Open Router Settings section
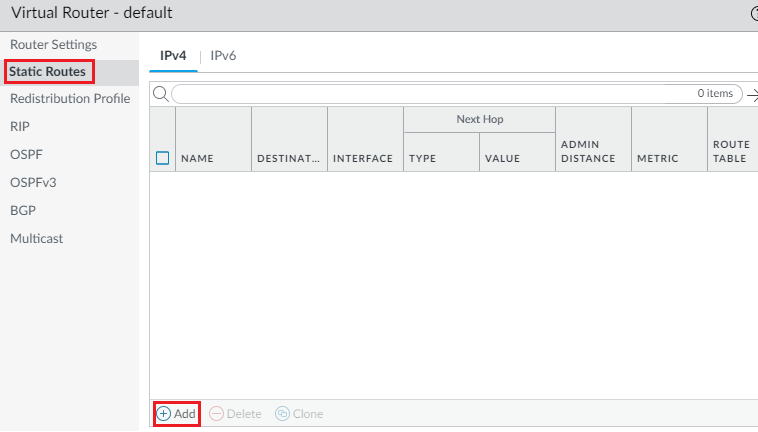 pyautogui.click(x=53, y=45)
